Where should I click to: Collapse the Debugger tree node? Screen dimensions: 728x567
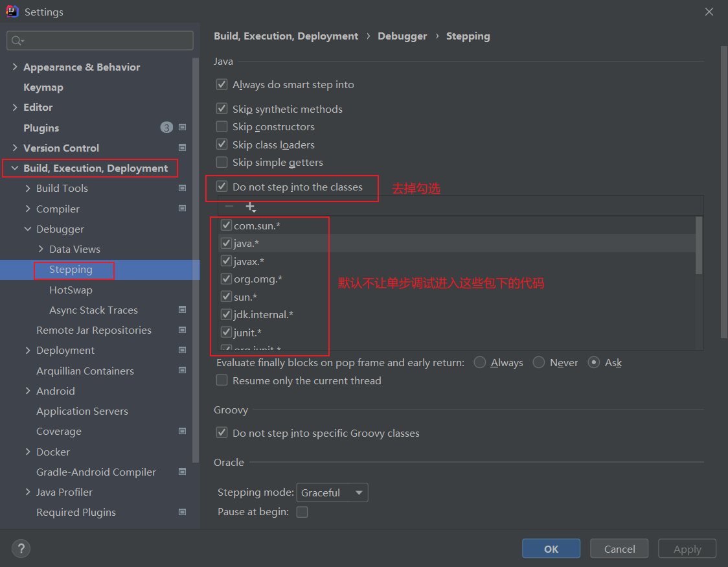pos(28,229)
